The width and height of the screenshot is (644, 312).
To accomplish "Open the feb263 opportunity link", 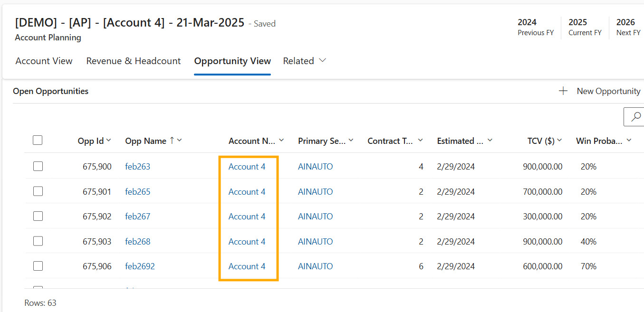I will (137, 167).
